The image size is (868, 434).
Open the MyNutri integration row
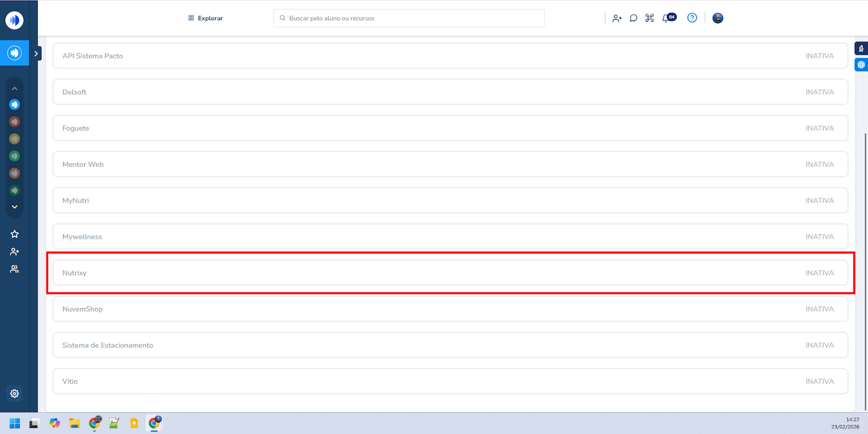tap(450, 201)
